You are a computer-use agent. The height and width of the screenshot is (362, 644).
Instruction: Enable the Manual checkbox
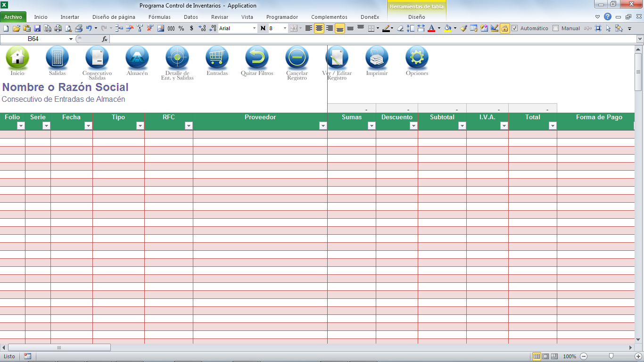coord(556,28)
